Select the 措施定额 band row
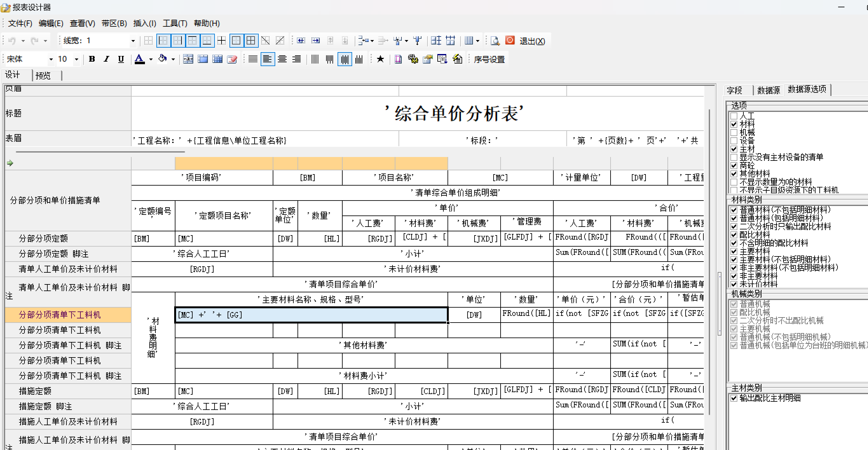The image size is (868, 450). (68, 391)
